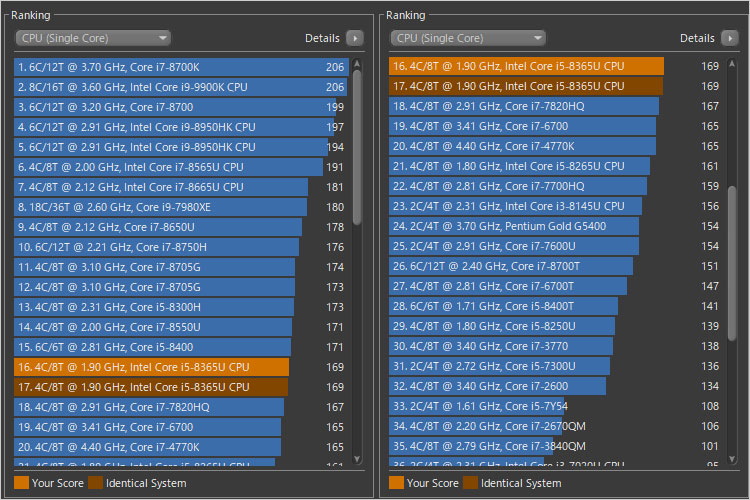
Task: Click the brown Identical System swatch in right legend
Action: point(470,483)
